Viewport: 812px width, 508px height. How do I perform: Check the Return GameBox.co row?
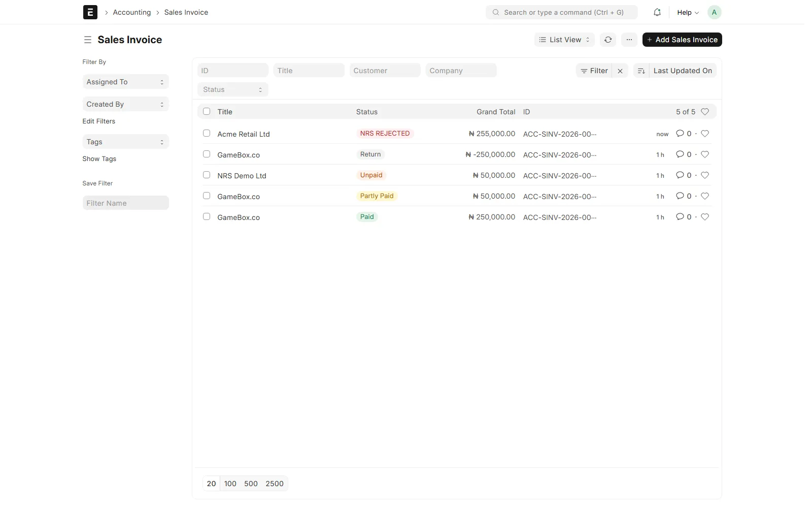207,154
